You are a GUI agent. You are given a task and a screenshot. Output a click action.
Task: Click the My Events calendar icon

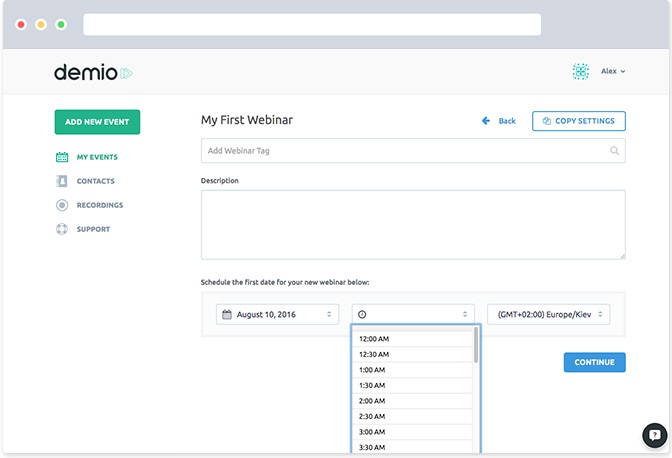pos(62,157)
